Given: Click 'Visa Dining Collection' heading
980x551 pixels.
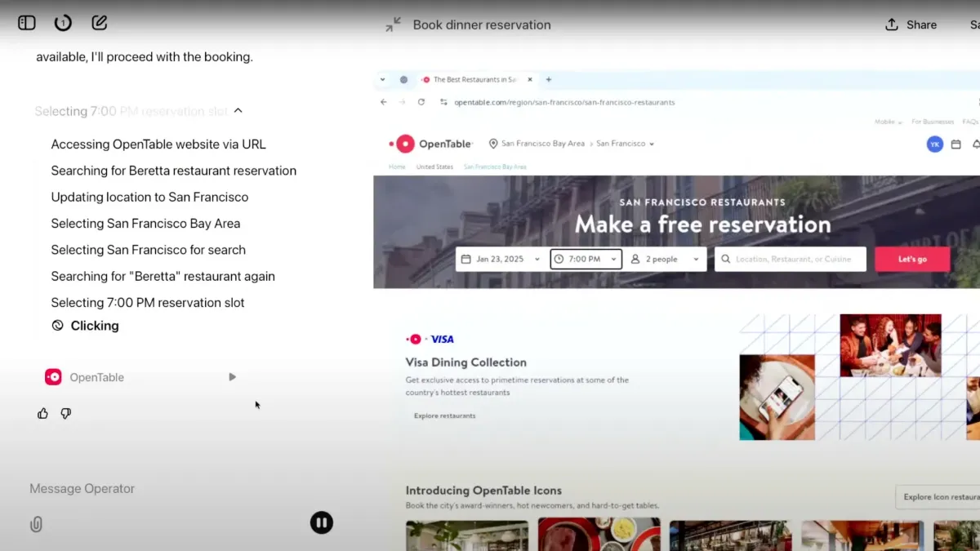Looking at the screenshot, I should click(x=466, y=362).
